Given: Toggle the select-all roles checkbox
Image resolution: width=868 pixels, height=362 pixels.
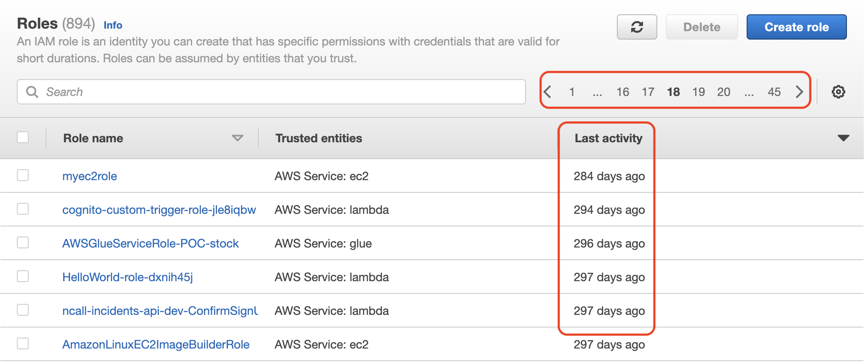Looking at the screenshot, I should coord(23,137).
